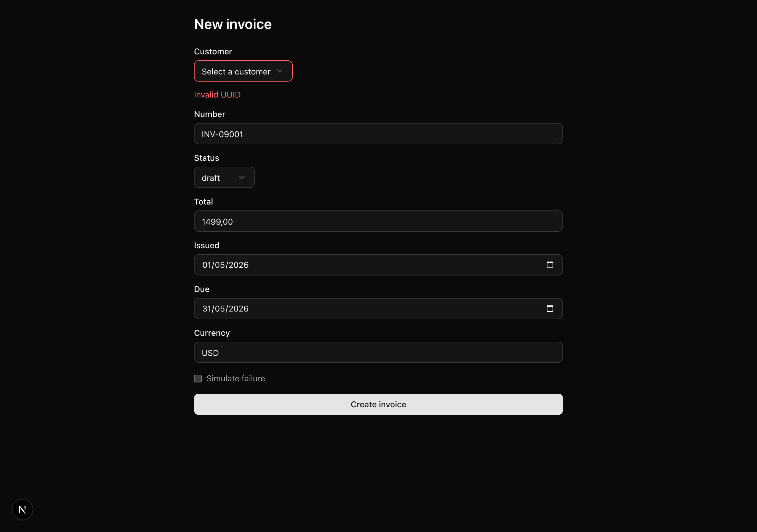Open calendar picker for Due date
The height and width of the screenshot is (532, 757).
coord(550,309)
